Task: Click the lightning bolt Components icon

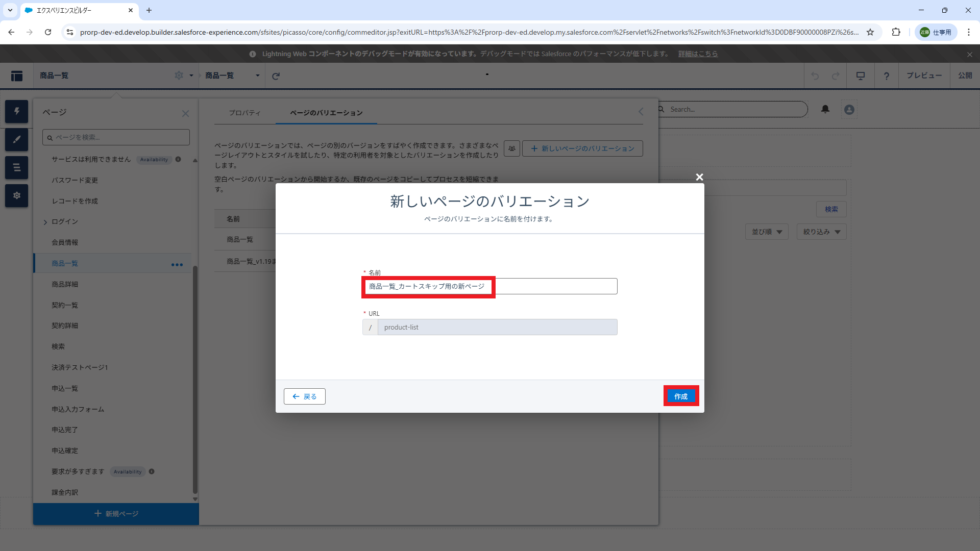Action: pyautogui.click(x=16, y=111)
